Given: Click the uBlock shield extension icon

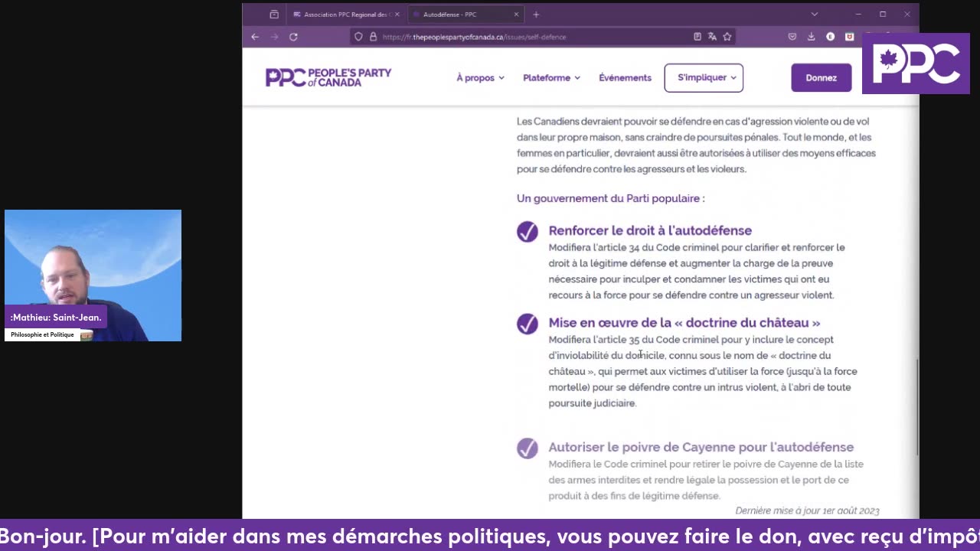Looking at the screenshot, I should click(849, 37).
